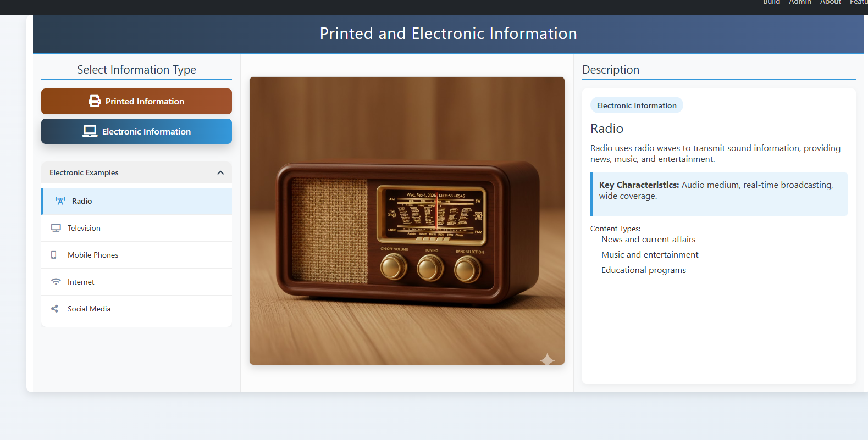This screenshot has height=440, width=868.
Task: Choose Mobile Phones from the examples list
Action: point(136,255)
